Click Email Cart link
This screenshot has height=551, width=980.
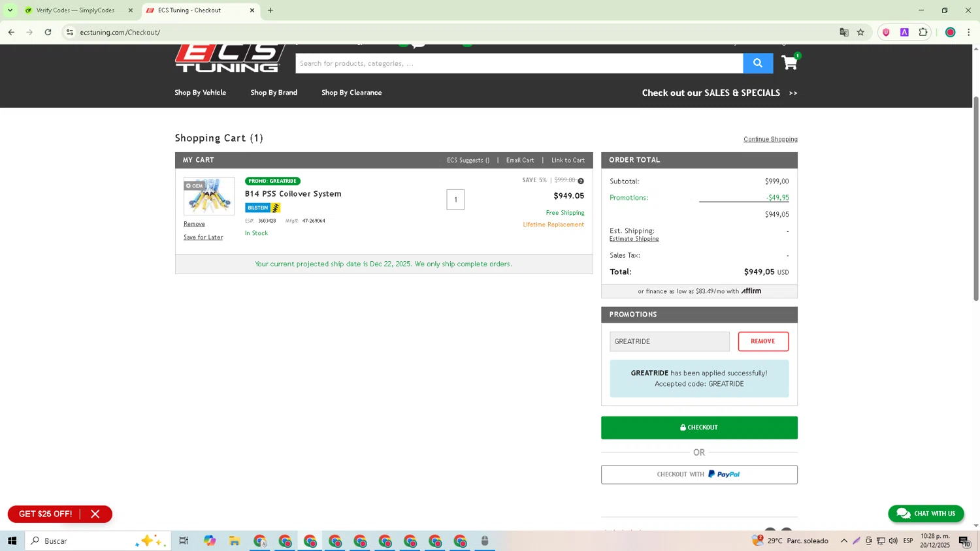(x=520, y=161)
